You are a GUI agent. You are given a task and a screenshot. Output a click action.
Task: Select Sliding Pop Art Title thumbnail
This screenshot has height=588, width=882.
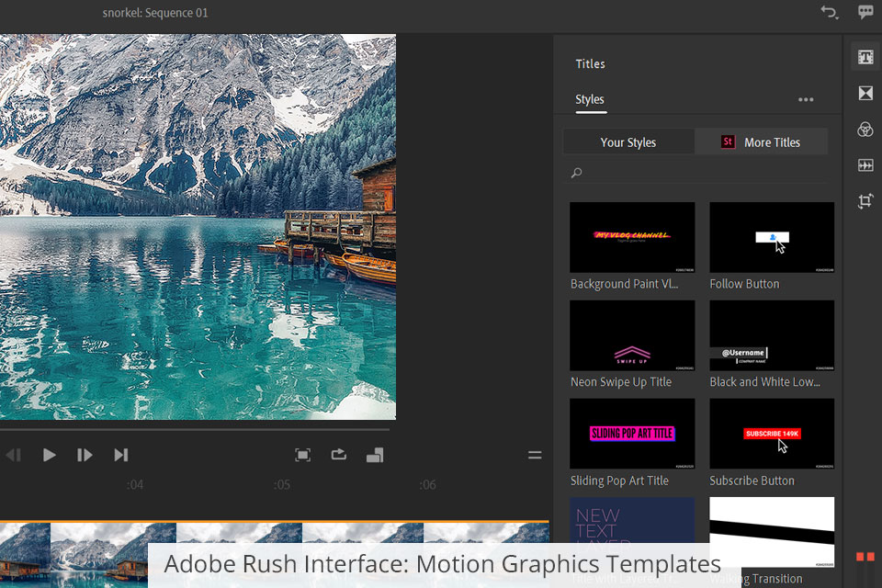632,434
